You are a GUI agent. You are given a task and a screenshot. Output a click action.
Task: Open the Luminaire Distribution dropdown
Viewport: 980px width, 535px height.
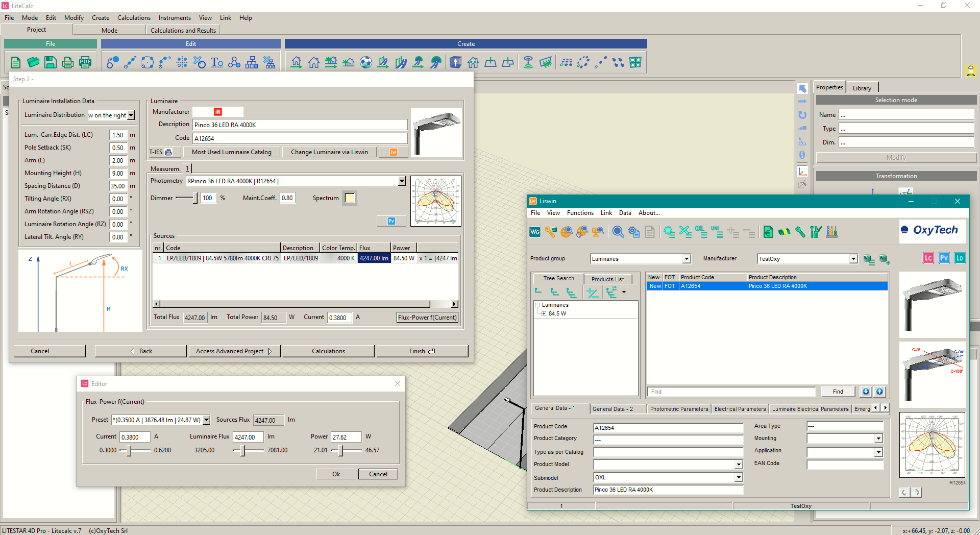[x=131, y=115]
